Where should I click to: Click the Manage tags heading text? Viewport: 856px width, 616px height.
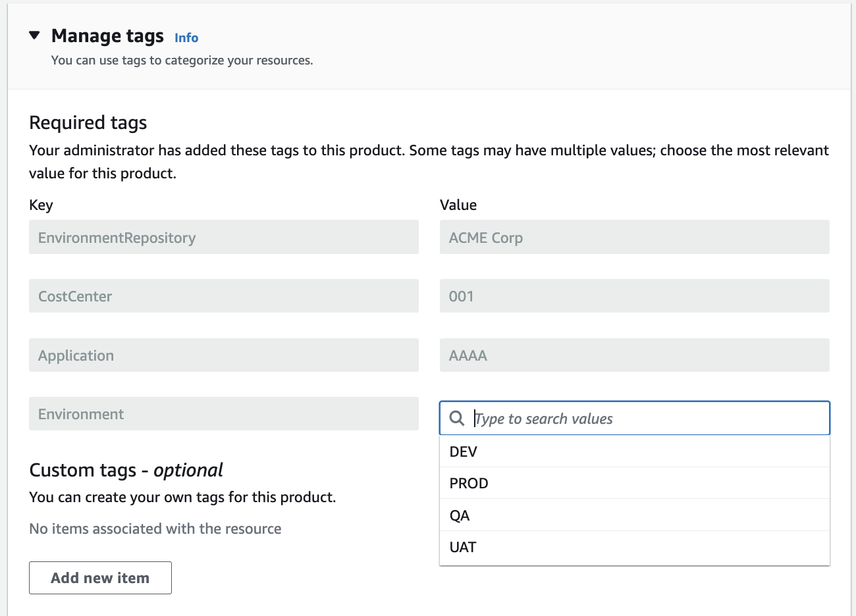107,36
